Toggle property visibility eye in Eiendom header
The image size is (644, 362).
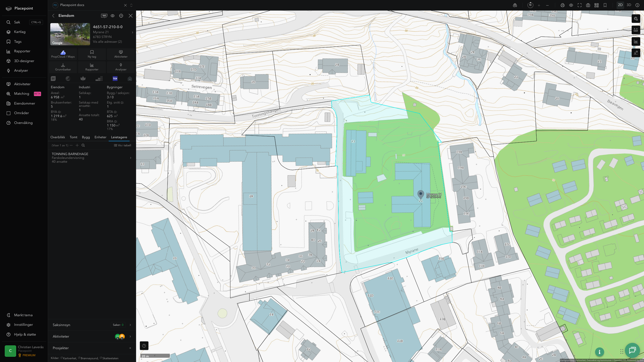click(113, 16)
